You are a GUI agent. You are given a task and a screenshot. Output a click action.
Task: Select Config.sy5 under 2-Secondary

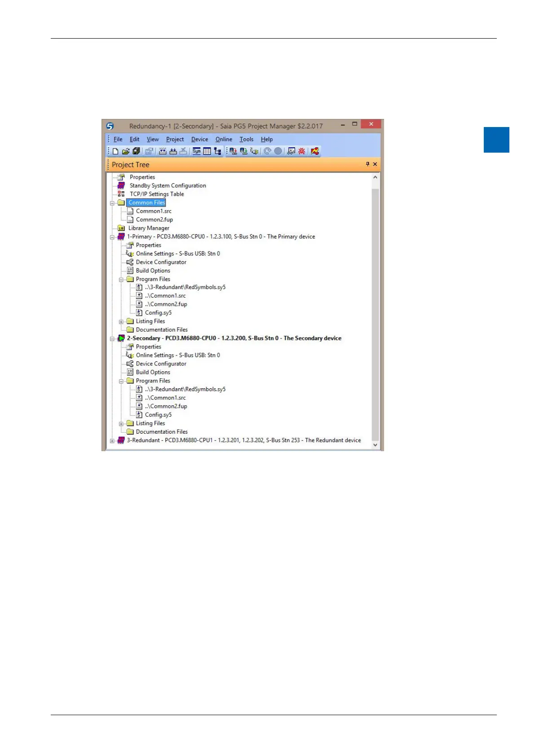click(x=158, y=415)
